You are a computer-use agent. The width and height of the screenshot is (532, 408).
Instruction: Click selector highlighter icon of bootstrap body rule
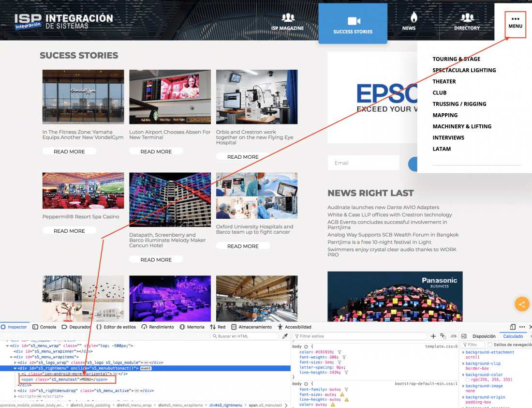click(x=306, y=384)
